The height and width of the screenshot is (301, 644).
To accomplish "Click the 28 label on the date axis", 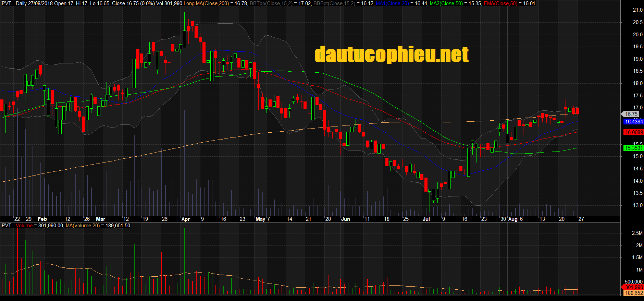I will [x=328, y=219].
